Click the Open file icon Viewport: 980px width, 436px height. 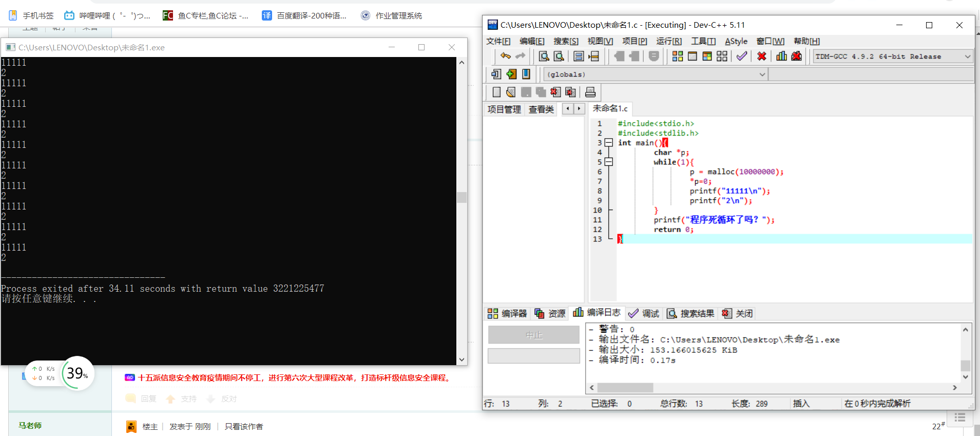pos(511,92)
